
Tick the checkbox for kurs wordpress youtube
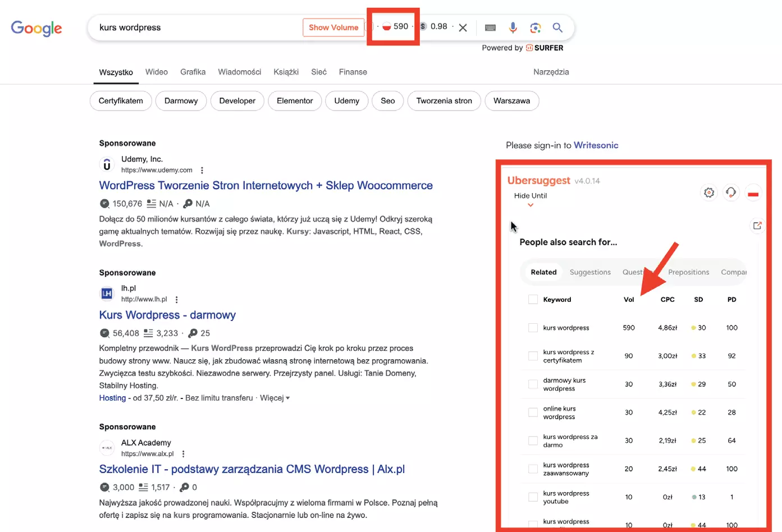533,497
